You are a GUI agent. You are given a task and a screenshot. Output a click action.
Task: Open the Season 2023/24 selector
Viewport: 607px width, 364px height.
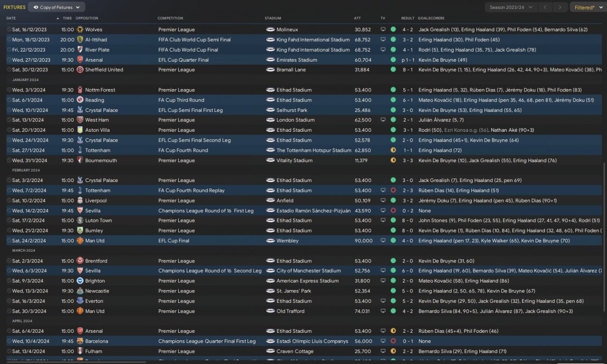pos(511,7)
